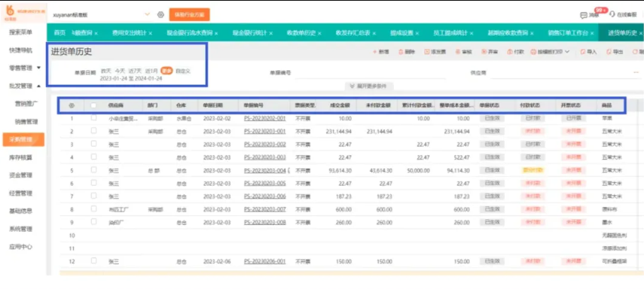The width and height of the screenshot is (644, 289).
Task: Check the row for PS-20230202-001
Action: (x=93, y=118)
